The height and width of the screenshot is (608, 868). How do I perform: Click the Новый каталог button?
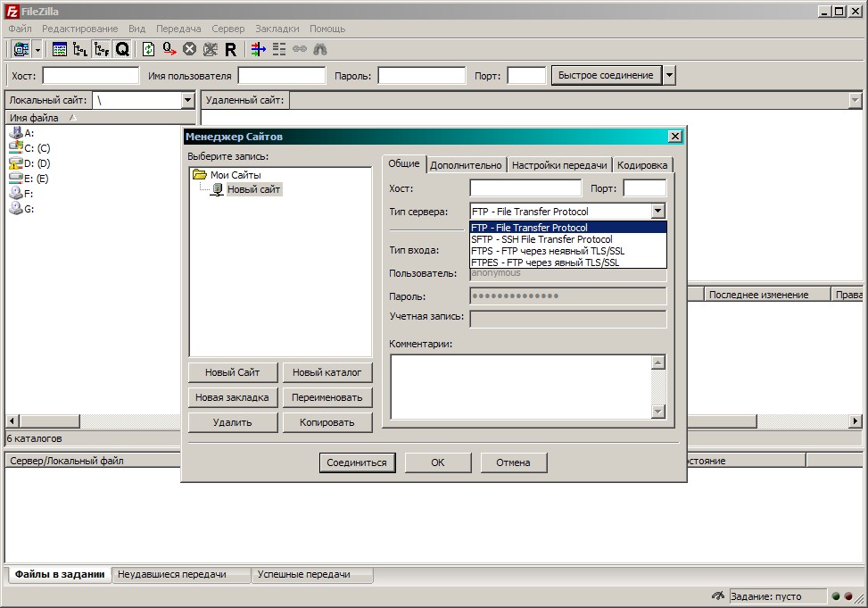(327, 372)
